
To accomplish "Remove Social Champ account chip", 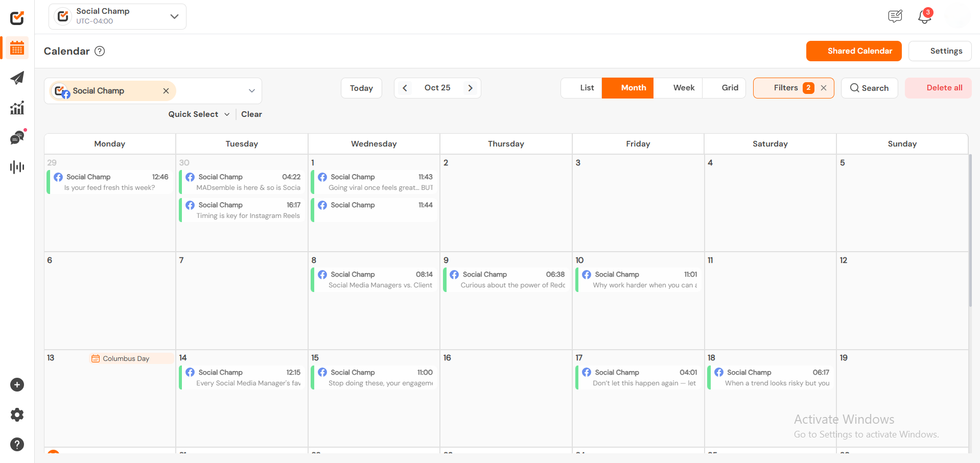I will point(166,91).
